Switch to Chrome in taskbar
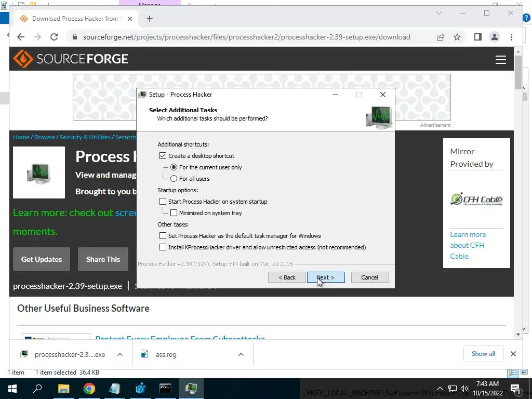 (89, 389)
